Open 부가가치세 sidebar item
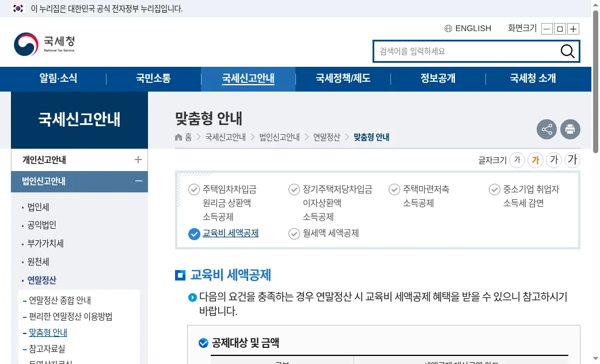 tap(45, 244)
